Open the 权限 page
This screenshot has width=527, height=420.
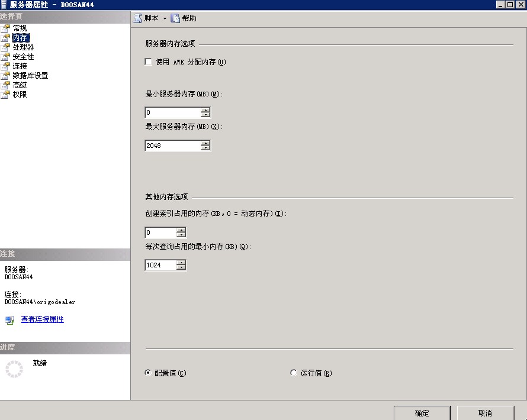(x=20, y=94)
